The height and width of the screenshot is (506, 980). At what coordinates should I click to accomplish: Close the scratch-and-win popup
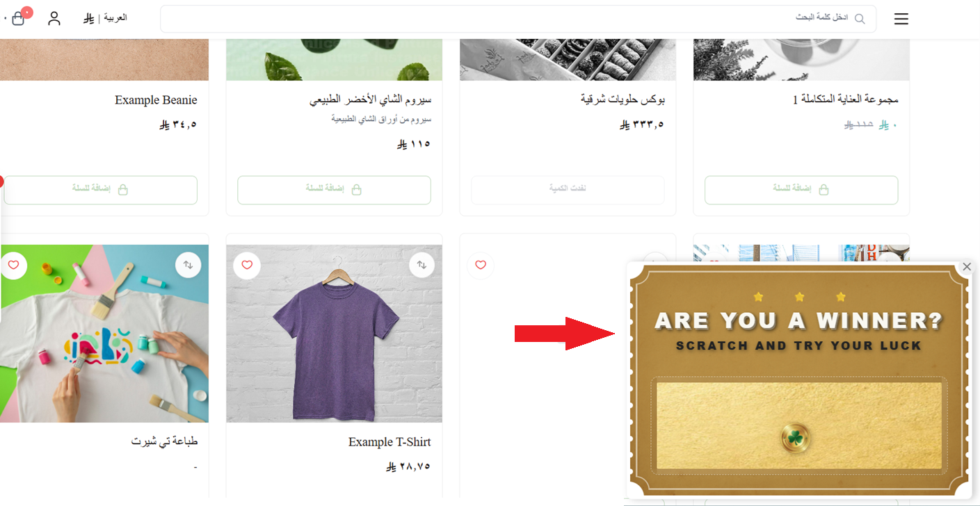tap(967, 266)
